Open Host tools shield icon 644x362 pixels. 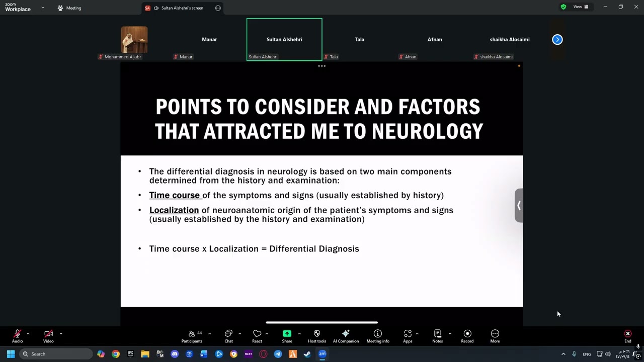[317, 336]
